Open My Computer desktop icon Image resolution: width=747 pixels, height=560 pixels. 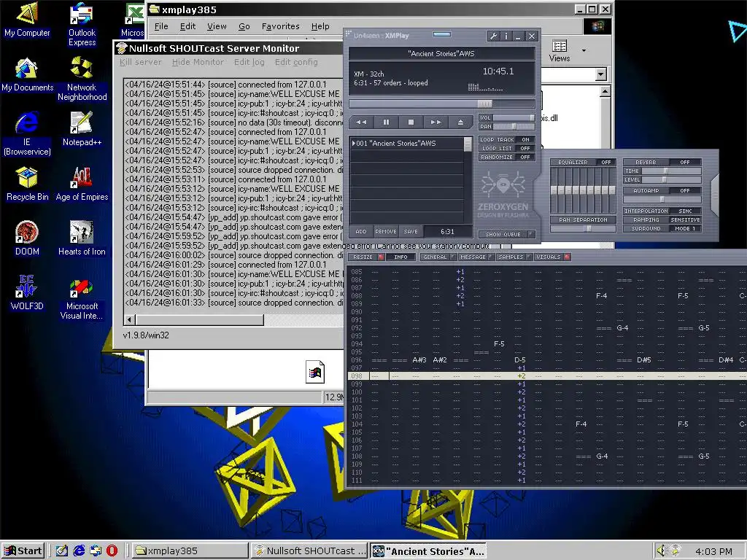pyautogui.click(x=27, y=20)
